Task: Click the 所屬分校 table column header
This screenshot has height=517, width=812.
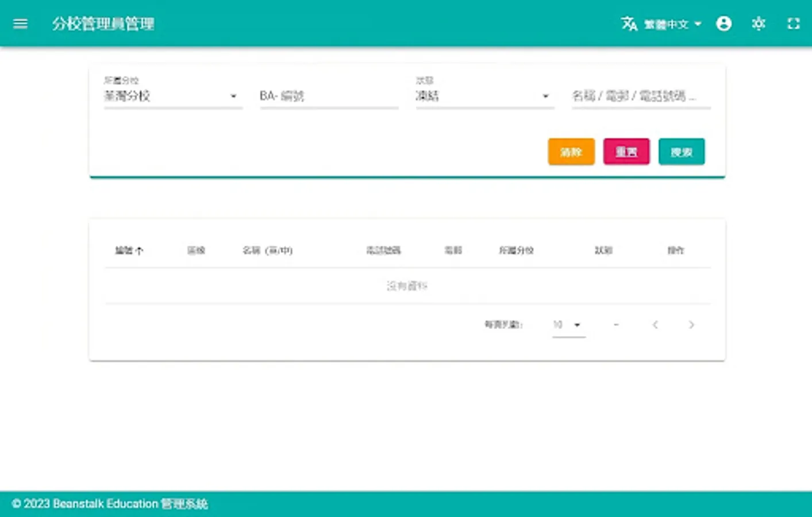Action: [x=516, y=250]
